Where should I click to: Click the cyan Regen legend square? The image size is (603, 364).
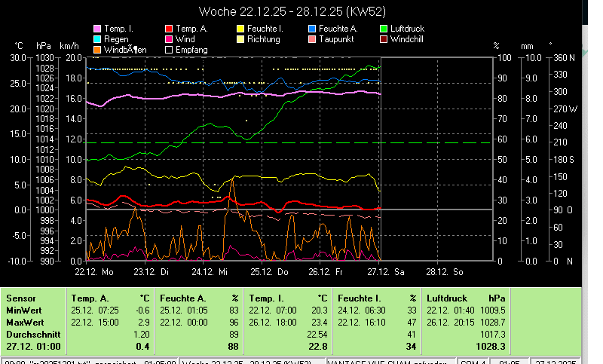[x=97, y=39]
